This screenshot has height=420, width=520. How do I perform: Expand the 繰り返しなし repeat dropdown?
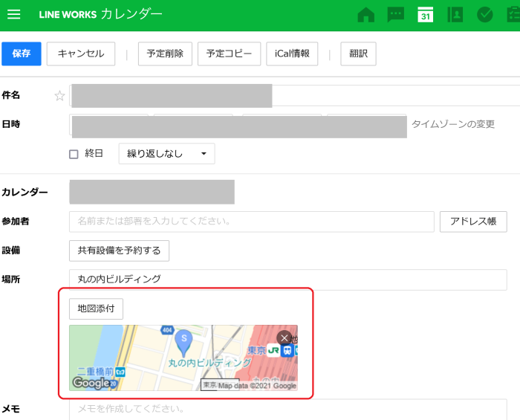[167, 154]
